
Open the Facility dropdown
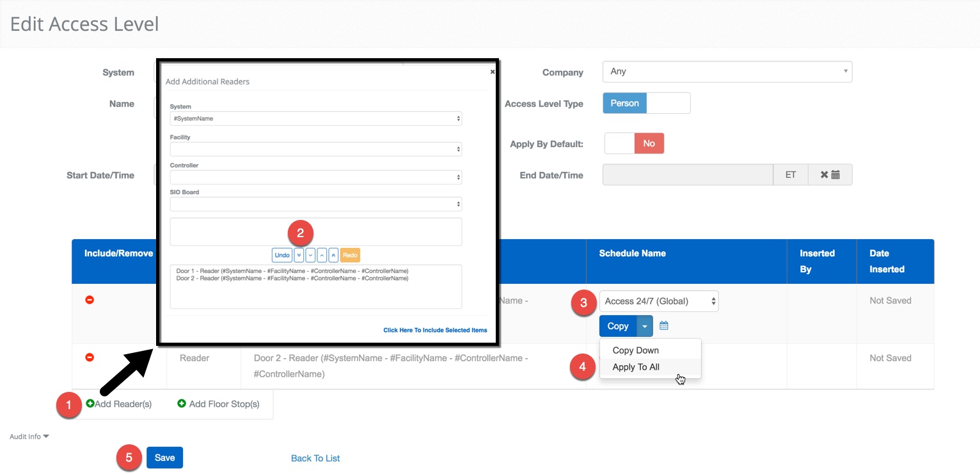click(x=316, y=149)
